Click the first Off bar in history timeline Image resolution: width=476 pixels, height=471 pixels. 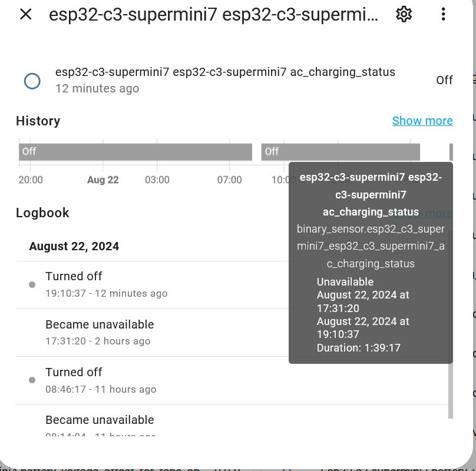click(135, 152)
